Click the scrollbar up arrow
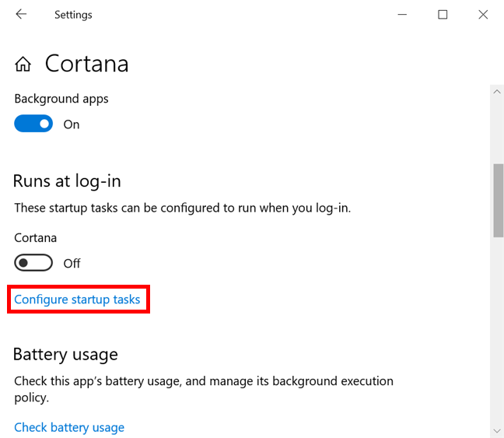Image resolution: width=504 pixels, height=438 pixels. [x=497, y=92]
